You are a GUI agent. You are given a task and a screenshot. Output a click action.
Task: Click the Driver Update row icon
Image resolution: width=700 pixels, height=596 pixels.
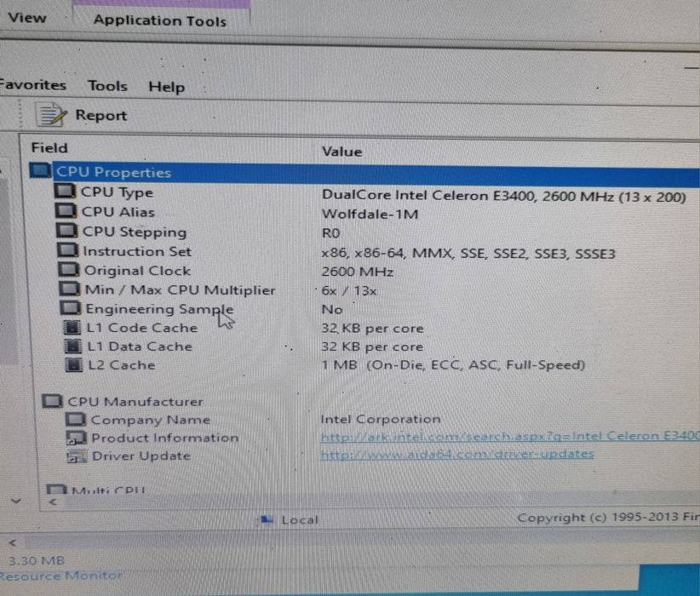click(77, 456)
